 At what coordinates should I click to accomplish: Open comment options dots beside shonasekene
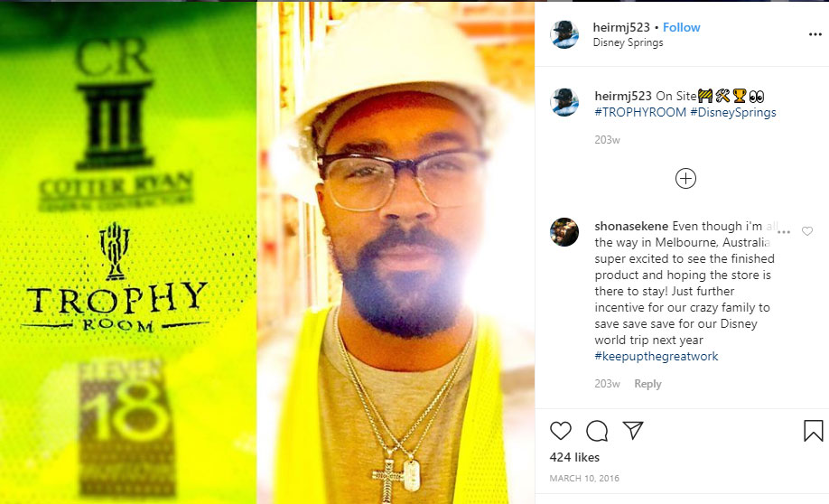784,231
